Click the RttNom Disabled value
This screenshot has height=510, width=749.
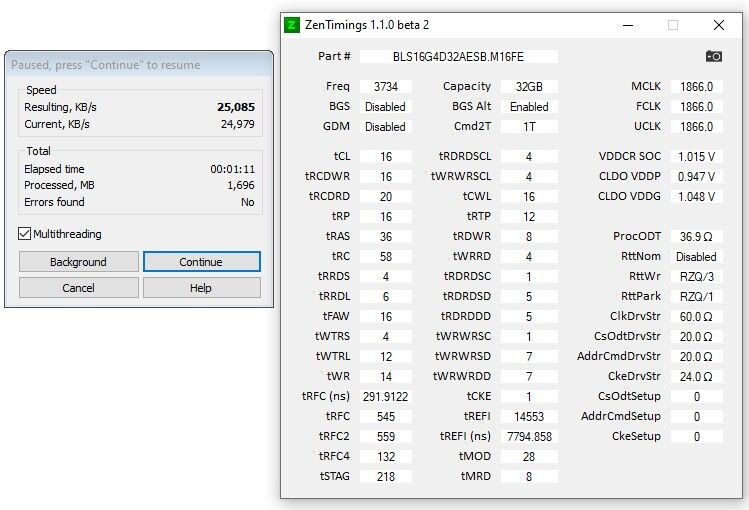pyautogui.click(x=696, y=256)
